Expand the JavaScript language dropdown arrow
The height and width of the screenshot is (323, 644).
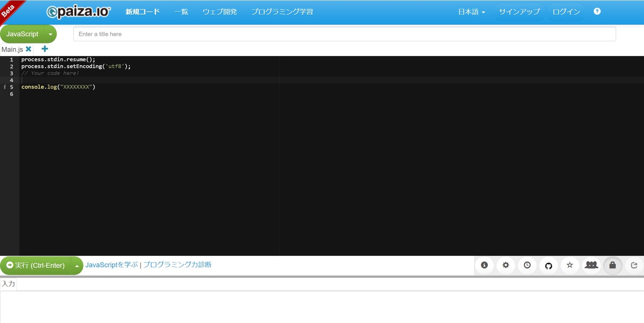pos(50,34)
